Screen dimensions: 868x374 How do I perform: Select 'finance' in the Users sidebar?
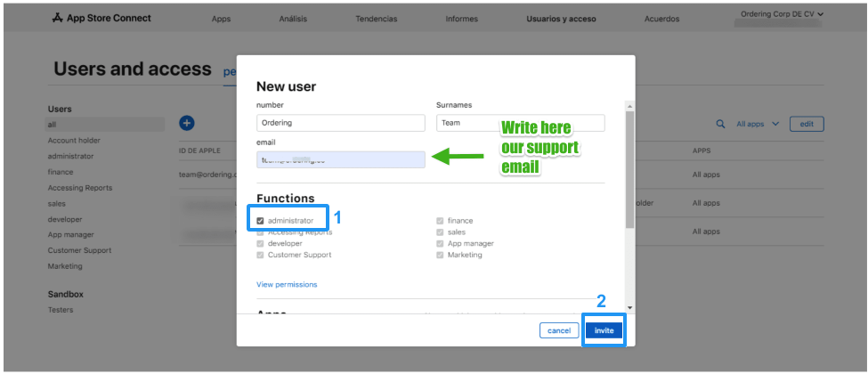pos(61,172)
